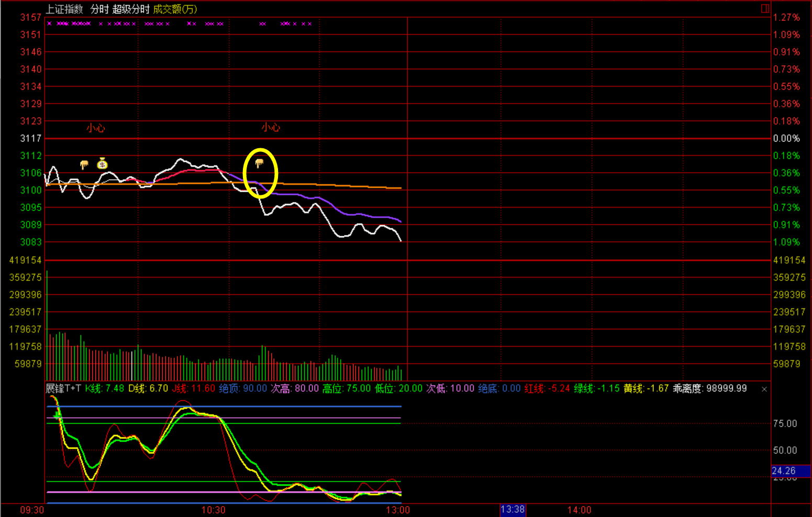Click the 乖离度: 98999.99 readout

710,388
